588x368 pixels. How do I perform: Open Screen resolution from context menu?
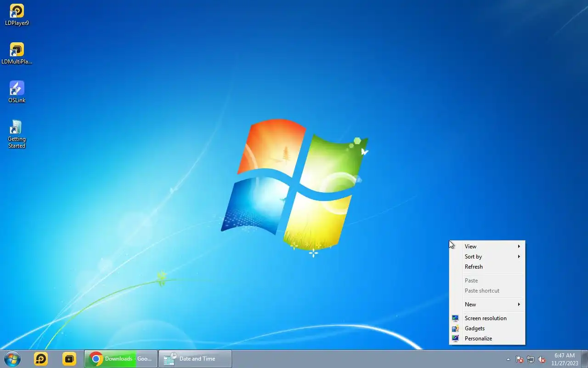487,318
